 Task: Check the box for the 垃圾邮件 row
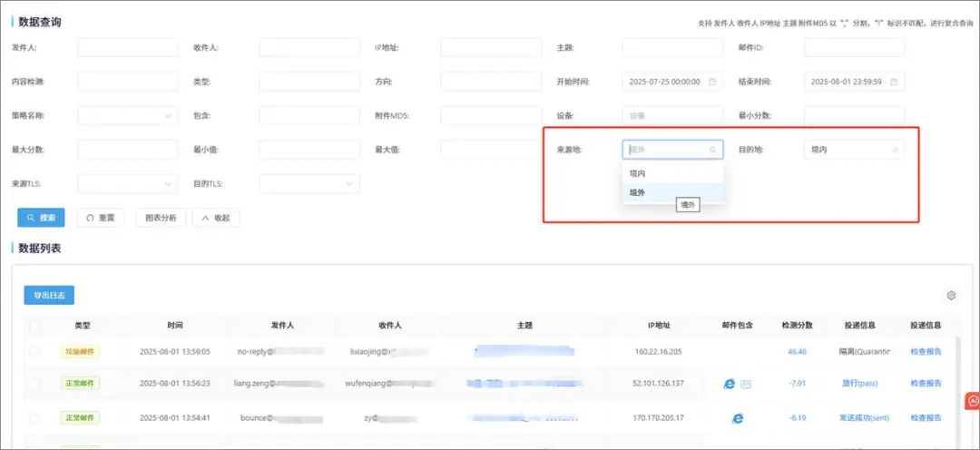pyautogui.click(x=34, y=351)
